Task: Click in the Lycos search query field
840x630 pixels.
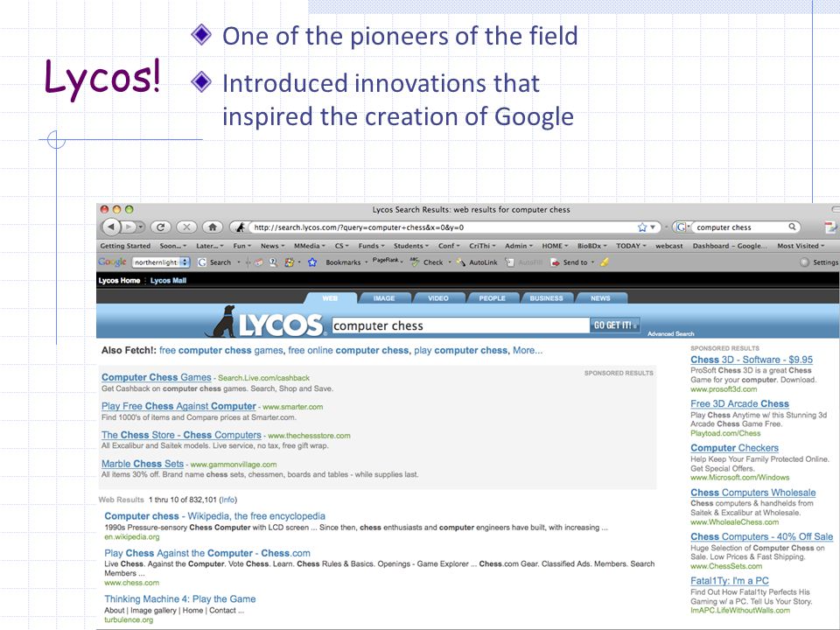Action: tap(460, 325)
